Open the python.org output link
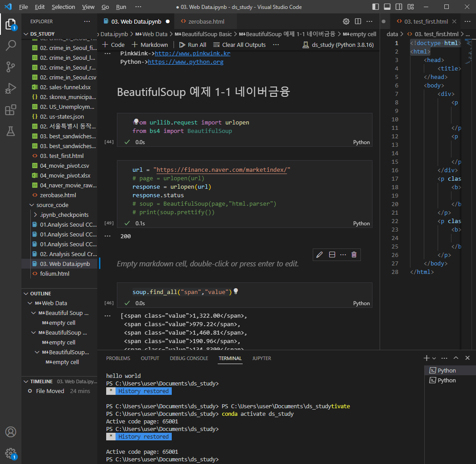This screenshot has height=464, width=476. tap(186, 62)
